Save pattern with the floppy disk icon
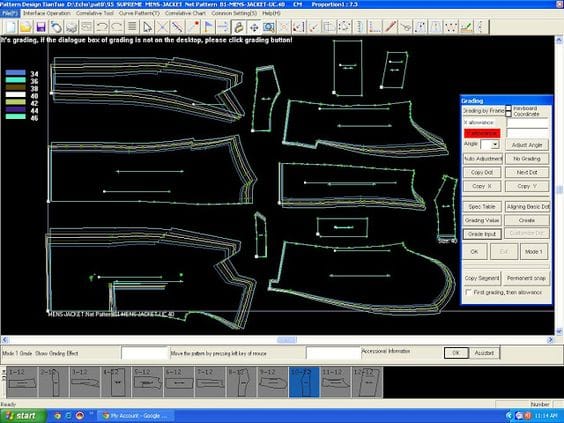The width and height of the screenshot is (564, 423). [41, 27]
